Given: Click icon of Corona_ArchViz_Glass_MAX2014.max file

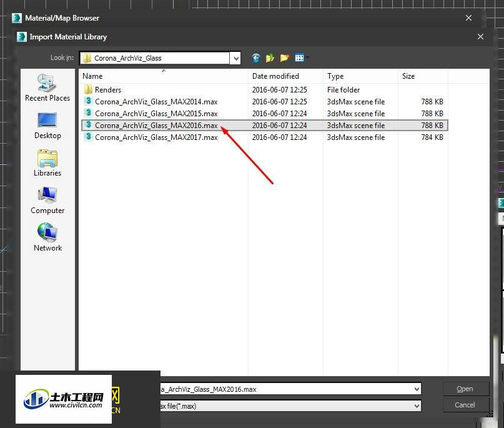Looking at the screenshot, I should 88,101.
